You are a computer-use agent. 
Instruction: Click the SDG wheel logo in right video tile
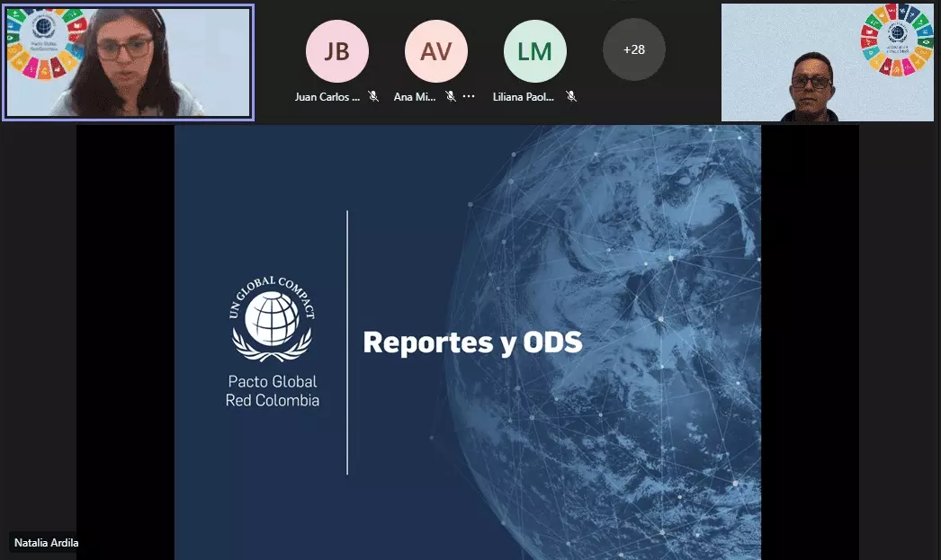coord(897,40)
